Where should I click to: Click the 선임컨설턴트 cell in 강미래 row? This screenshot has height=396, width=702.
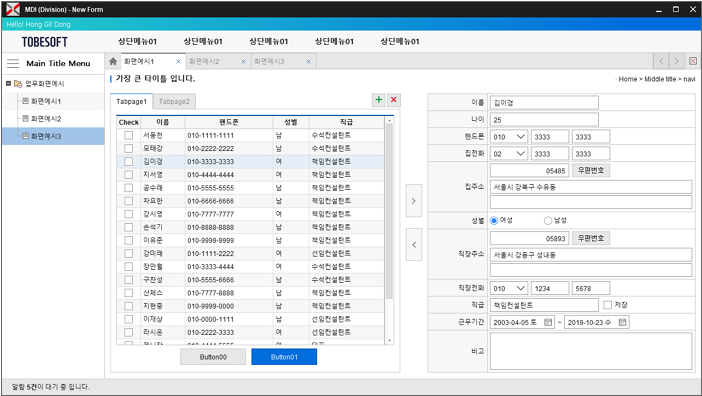click(x=347, y=254)
